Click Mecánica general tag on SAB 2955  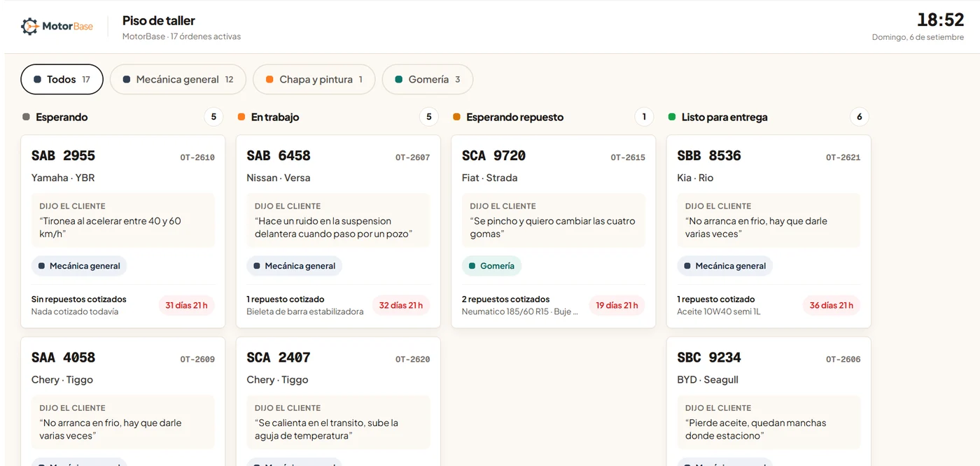click(79, 266)
